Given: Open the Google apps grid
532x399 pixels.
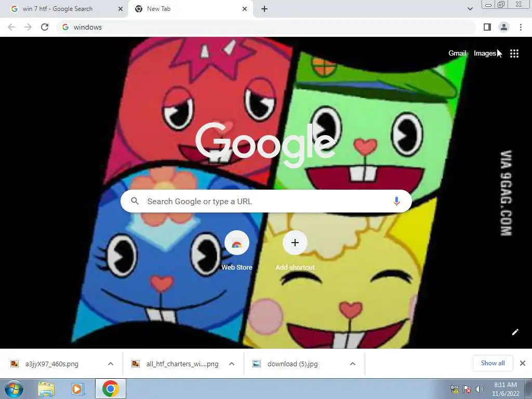Looking at the screenshot, I should (x=514, y=54).
